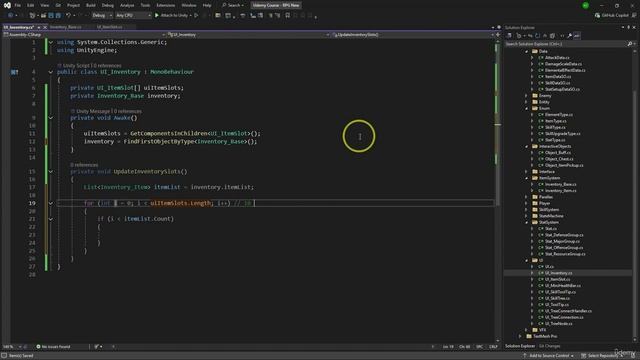Click Solution Explorer Properties wrench icon

point(569,36)
